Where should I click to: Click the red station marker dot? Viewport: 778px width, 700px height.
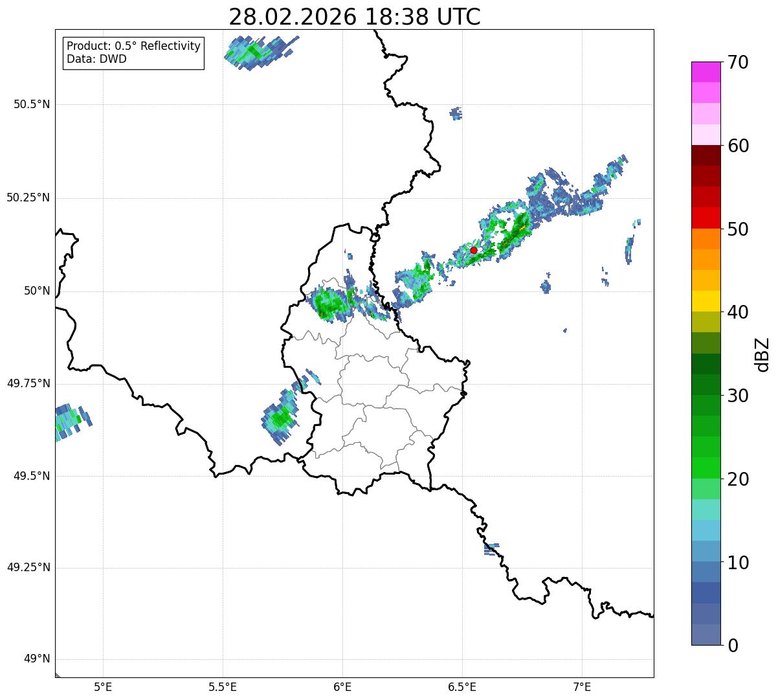pyautogui.click(x=474, y=250)
